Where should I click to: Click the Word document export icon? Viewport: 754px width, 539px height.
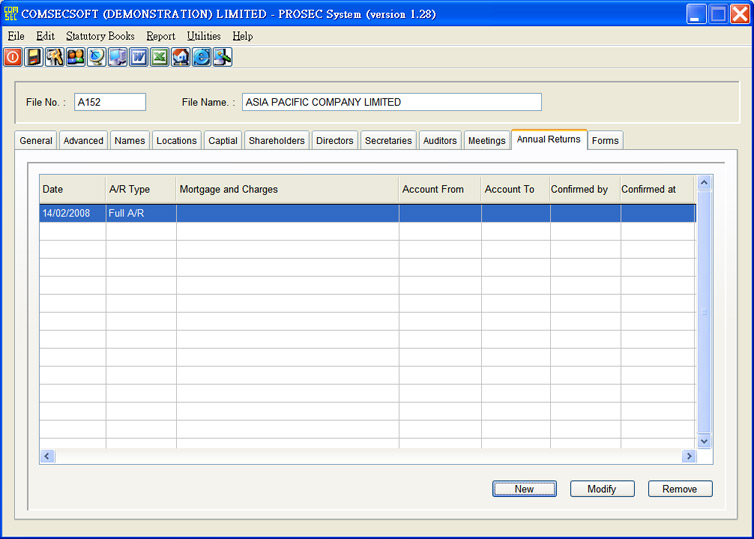tap(138, 57)
